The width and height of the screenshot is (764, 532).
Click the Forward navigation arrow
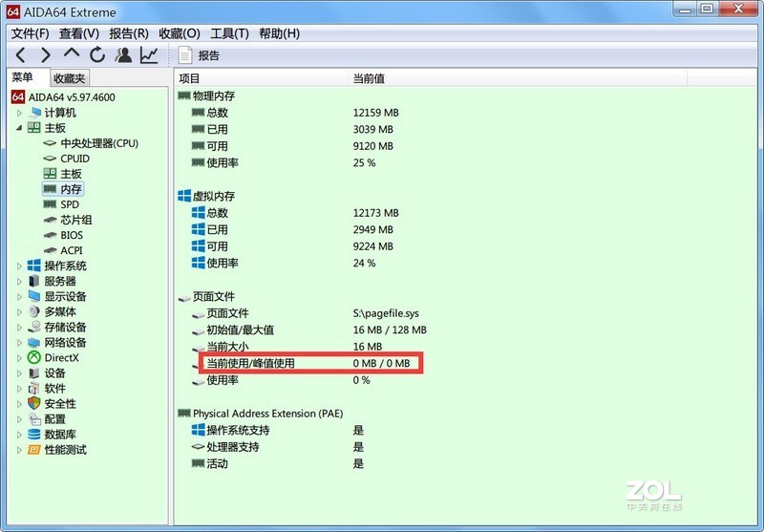[45, 55]
